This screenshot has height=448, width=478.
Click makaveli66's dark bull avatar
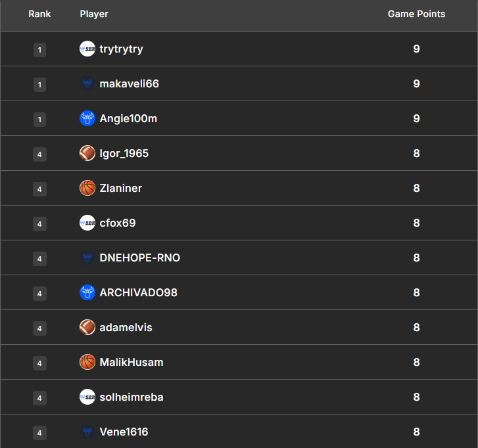87,84
